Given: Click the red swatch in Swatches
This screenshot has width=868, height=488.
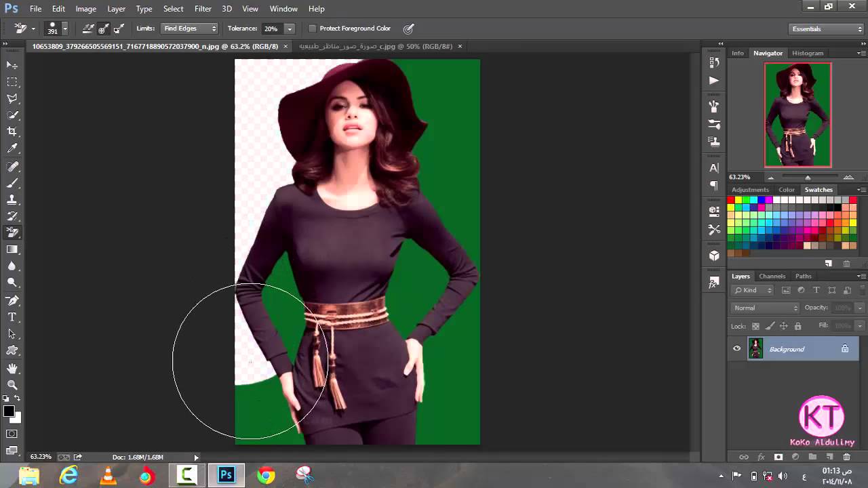Looking at the screenshot, I should click(731, 200).
